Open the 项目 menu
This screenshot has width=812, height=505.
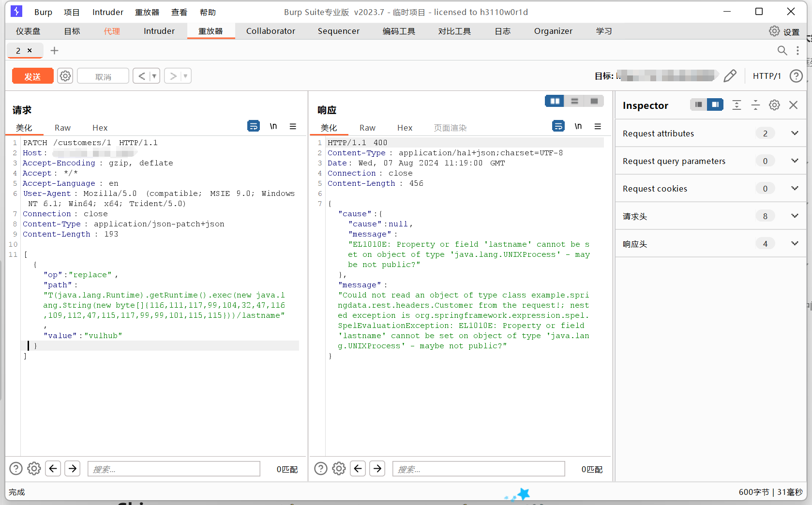(72, 12)
